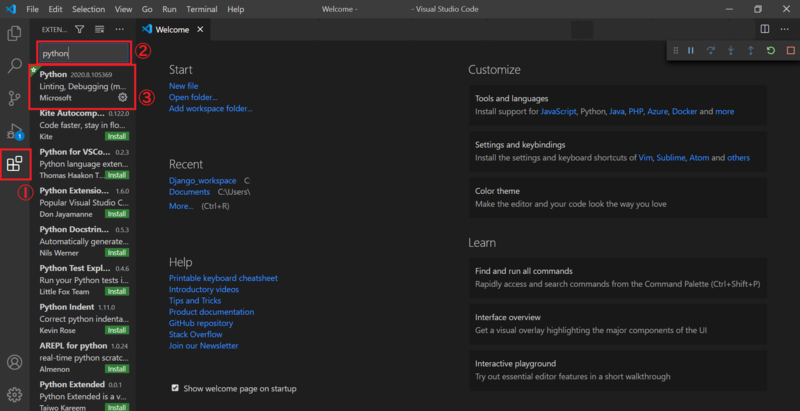The image size is (800, 411).
Task: Open Color theme customization
Action: tap(618, 197)
